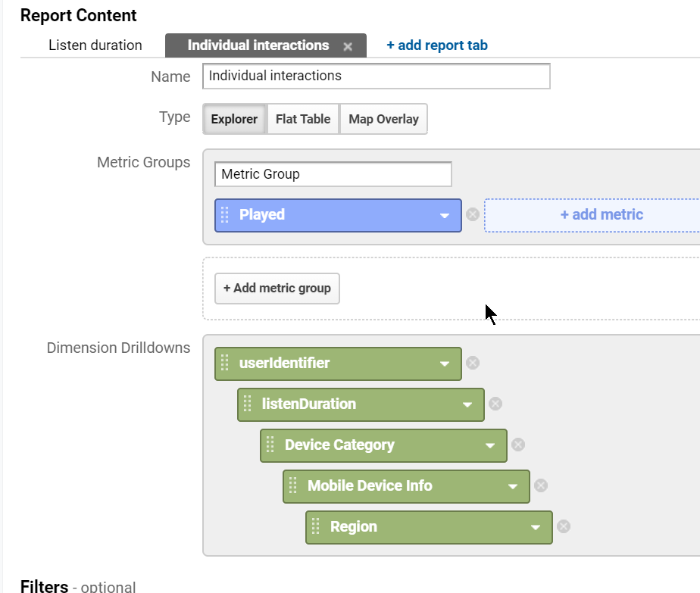Screen dimensions: 700x593
Task: Close the Individual interactions tab
Action: pos(348,46)
